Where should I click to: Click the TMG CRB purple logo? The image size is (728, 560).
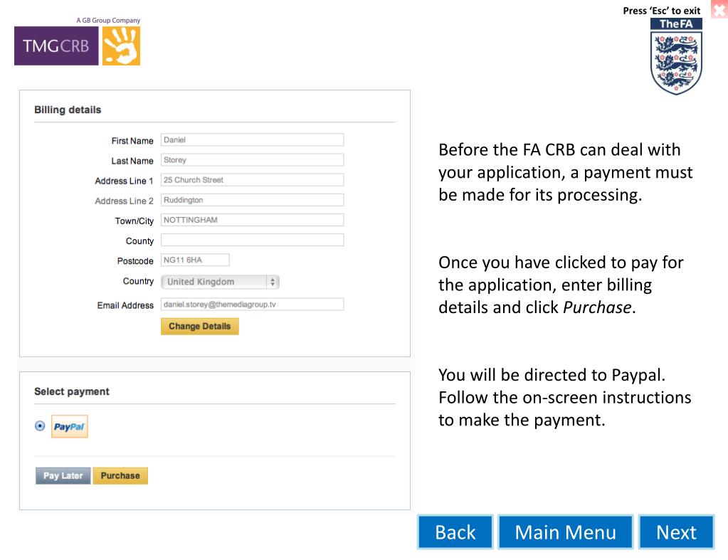[56, 46]
